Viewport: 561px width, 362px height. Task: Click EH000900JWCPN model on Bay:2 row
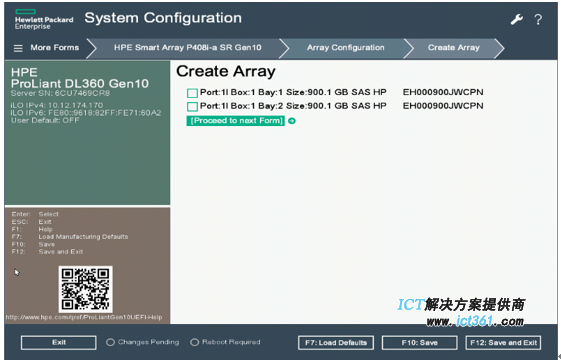click(443, 106)
